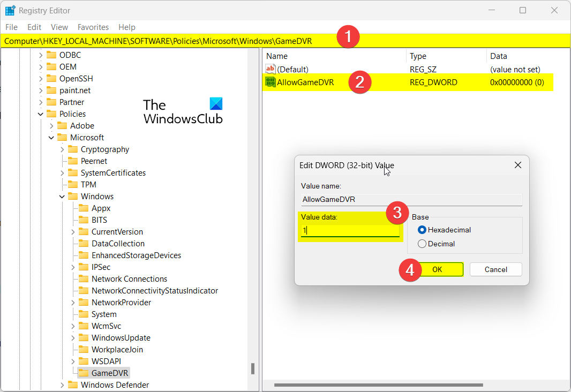Select the NetworkProvider key label
Viewport: 571px width, 392px height.
[121, 303]
